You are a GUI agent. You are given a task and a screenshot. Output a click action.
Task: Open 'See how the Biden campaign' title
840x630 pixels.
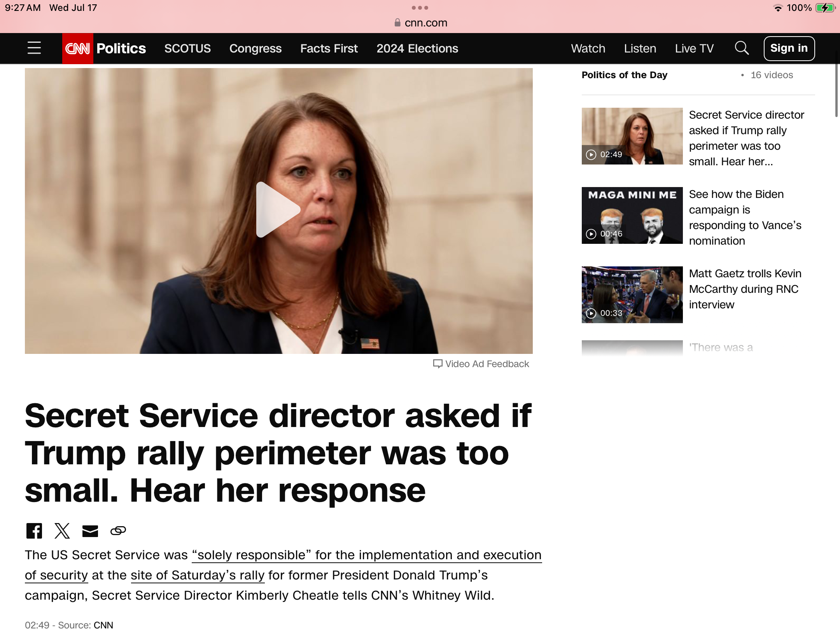click(x=745, y=217)
